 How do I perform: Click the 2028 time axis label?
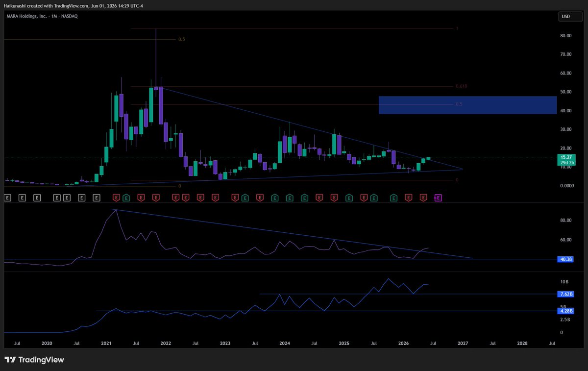pyautogui.click(x=522, y=344)
